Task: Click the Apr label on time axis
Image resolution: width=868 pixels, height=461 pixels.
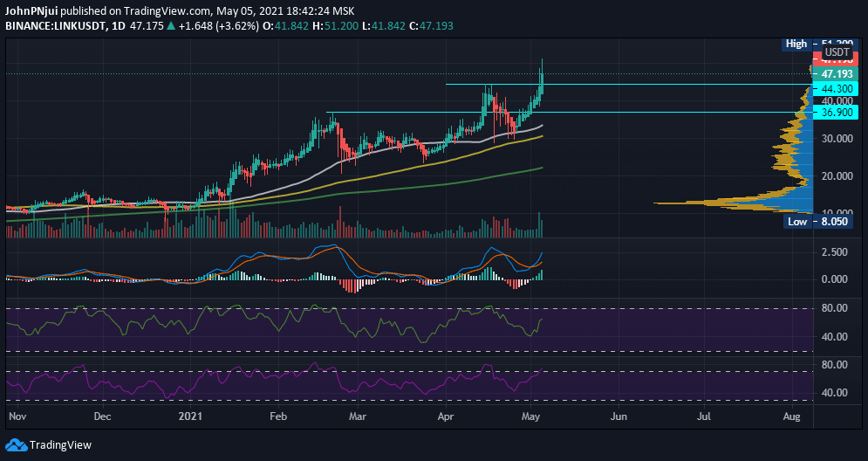Action: 445,416
